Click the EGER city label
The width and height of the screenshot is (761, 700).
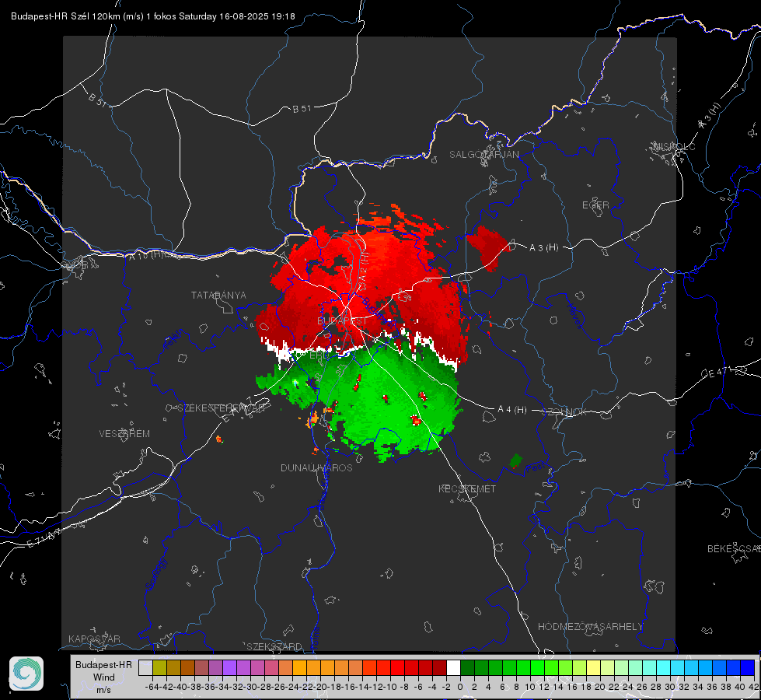click(595, 205)
